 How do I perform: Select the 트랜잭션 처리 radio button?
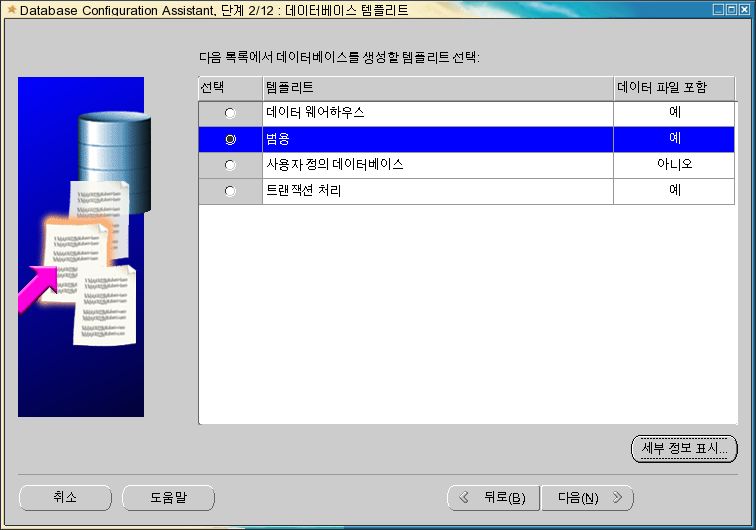[230, 191]
